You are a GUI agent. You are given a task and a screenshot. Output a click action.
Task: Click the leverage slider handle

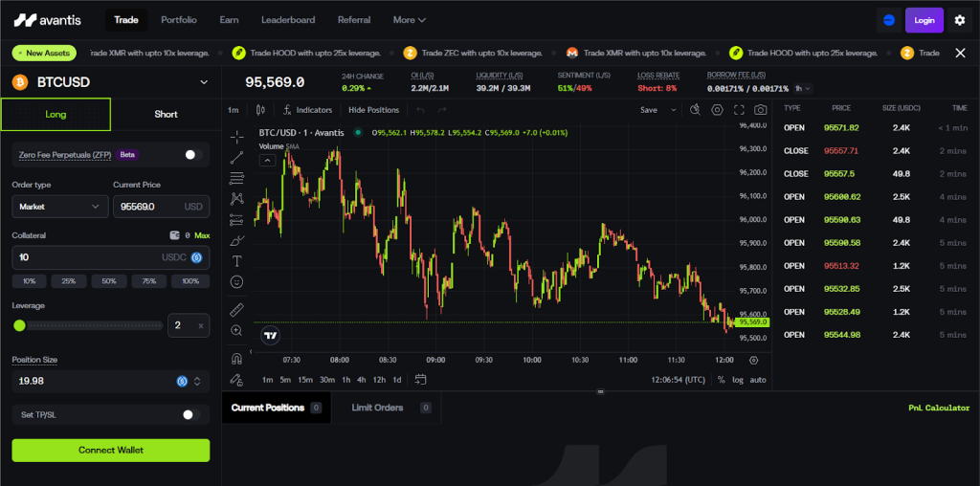pyautogui.click(x=19, y=325)
